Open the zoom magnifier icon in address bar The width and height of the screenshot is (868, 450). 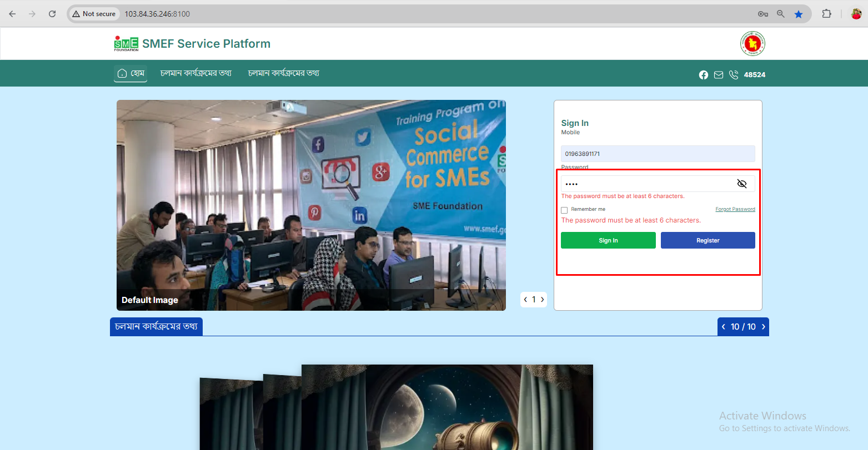click(781, 14)
